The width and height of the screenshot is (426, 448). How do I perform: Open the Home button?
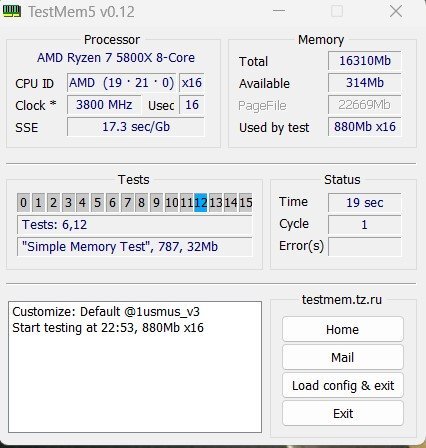[343, 329]
